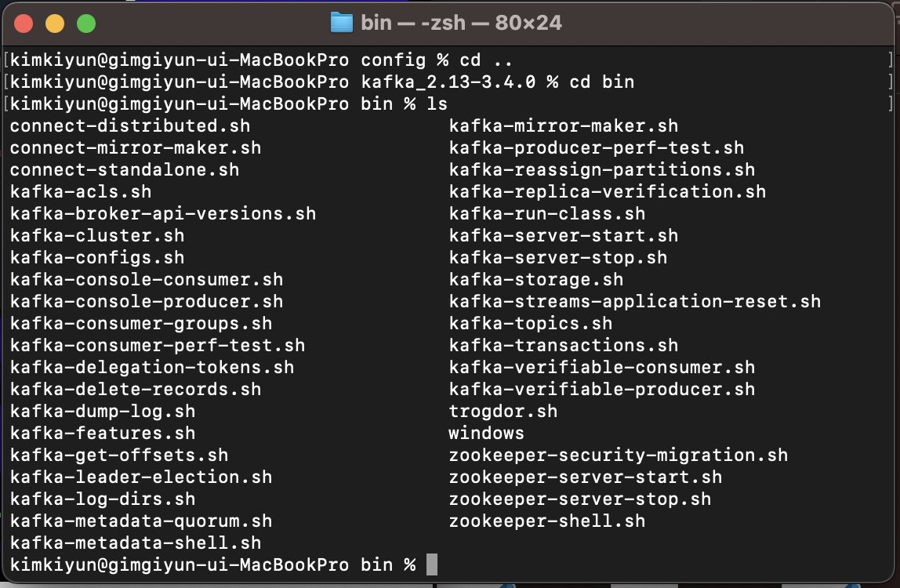Screen dimensions: 900x588
Task: Select connect-mirror-maker.sh file name
Action: (x=136, y=147)
